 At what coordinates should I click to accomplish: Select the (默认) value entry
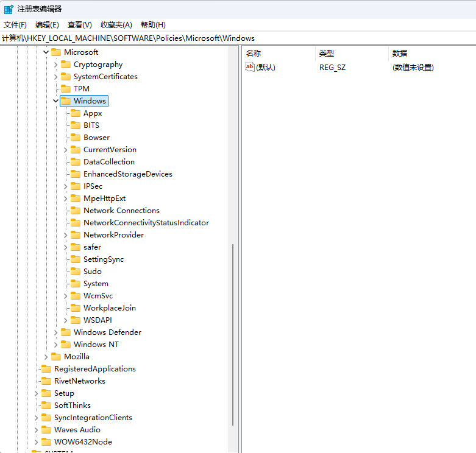(x=265, y=68)
